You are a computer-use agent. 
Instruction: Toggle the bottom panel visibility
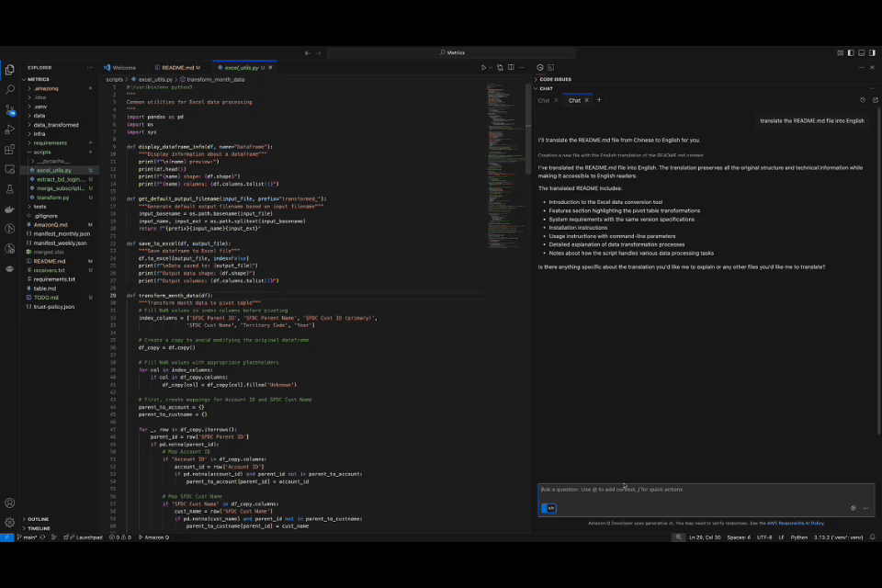coord(864,53)
